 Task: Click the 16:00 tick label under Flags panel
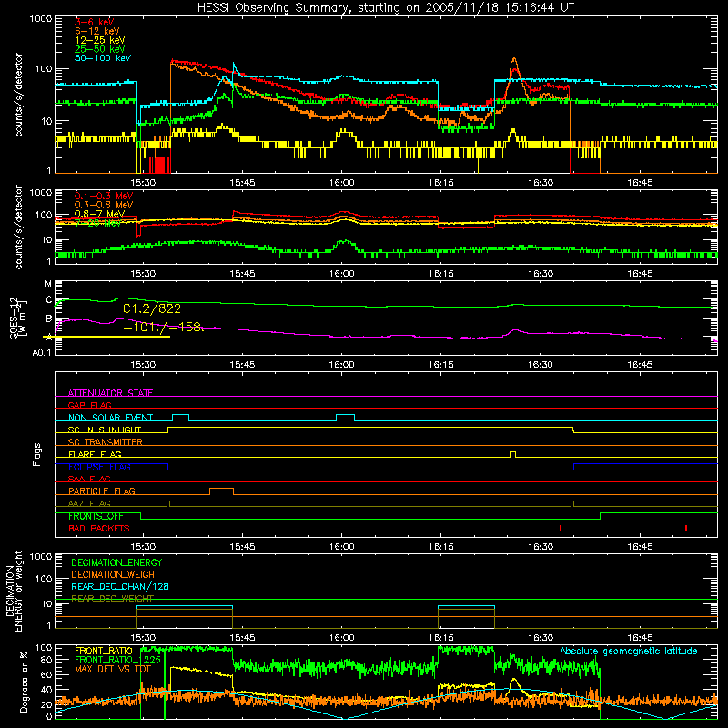[342, 547]
